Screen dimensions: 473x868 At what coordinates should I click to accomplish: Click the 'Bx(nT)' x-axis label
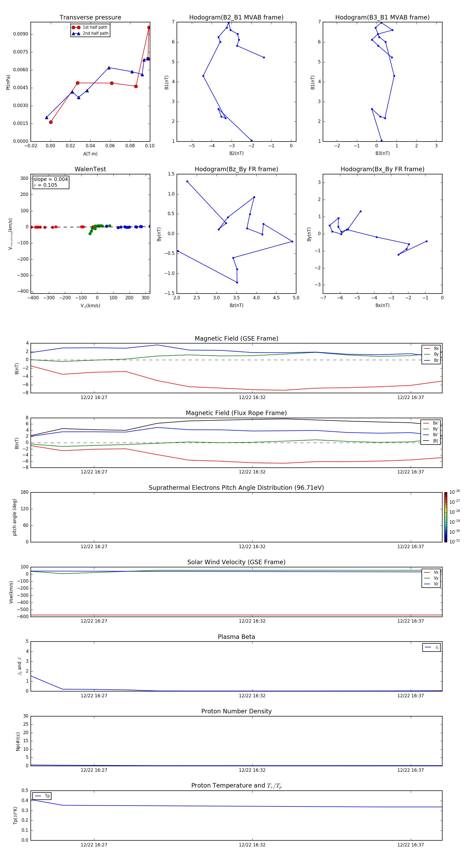tap(382, 306)
